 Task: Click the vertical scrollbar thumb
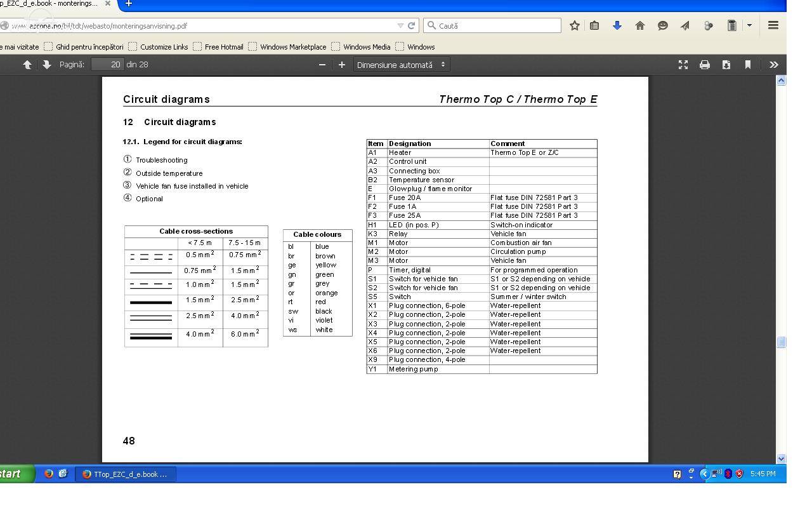781,342
